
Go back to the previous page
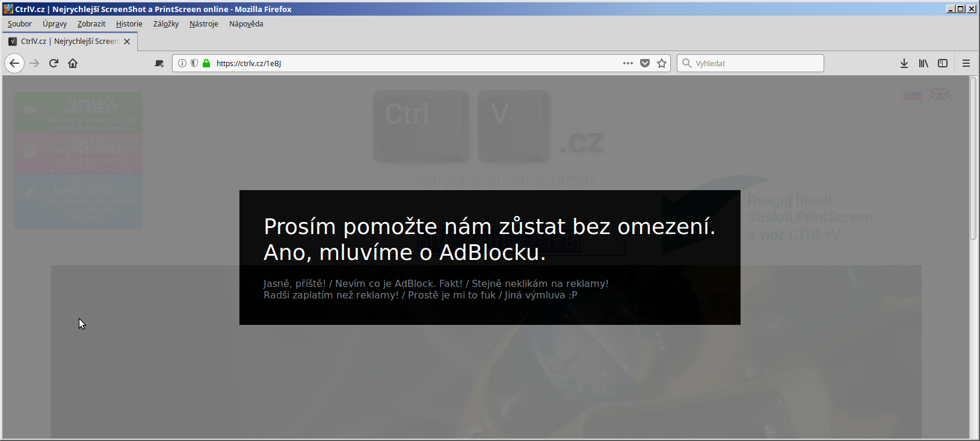pos(14,63)
